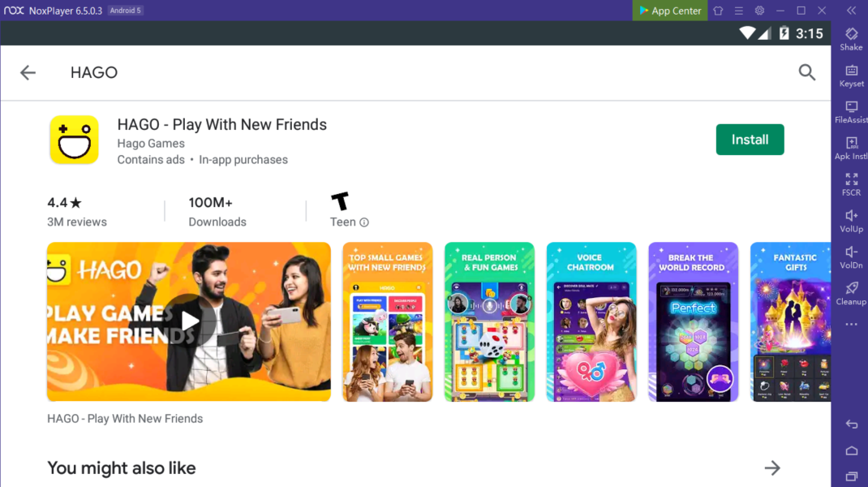
Task: Collapse the Nox sidebar with double chevron
Action: [x=852, y=11]
